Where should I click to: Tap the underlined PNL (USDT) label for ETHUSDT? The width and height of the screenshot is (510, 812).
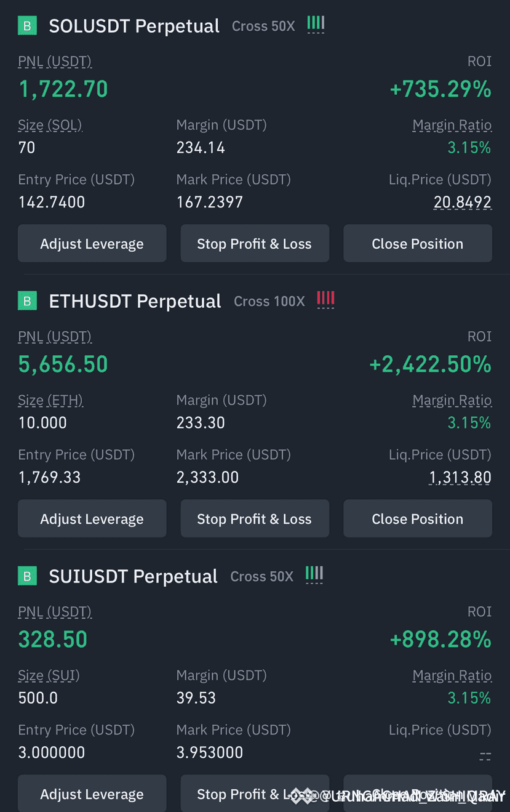[55, 337]
